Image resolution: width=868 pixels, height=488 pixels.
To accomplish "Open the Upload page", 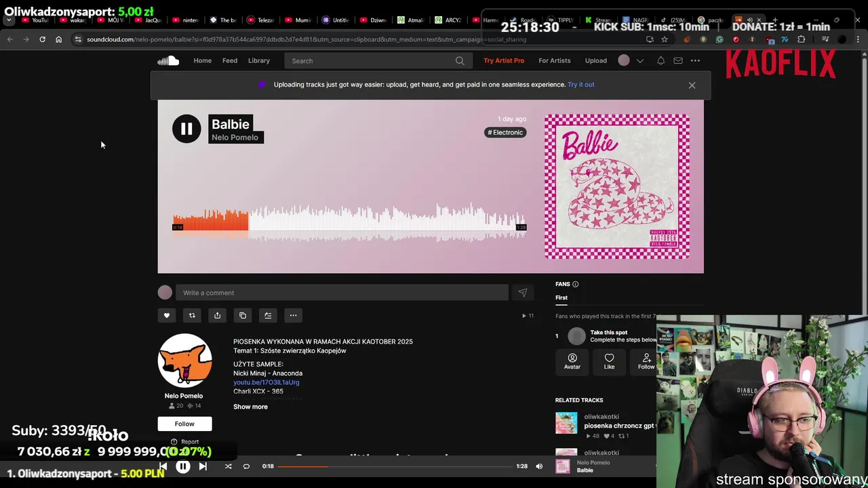I will [596, 61].
